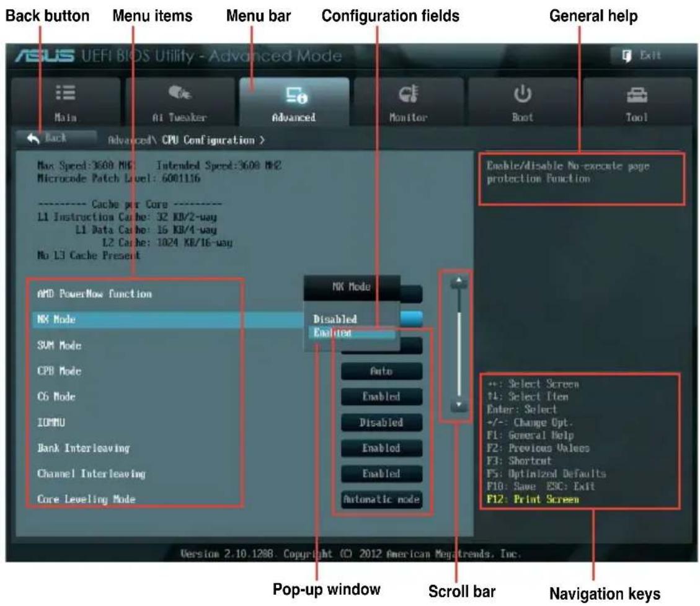The height and width of the screenshot is (606, 700).
Task: Open the Tool toolbox icon
Action: (637, 95)
